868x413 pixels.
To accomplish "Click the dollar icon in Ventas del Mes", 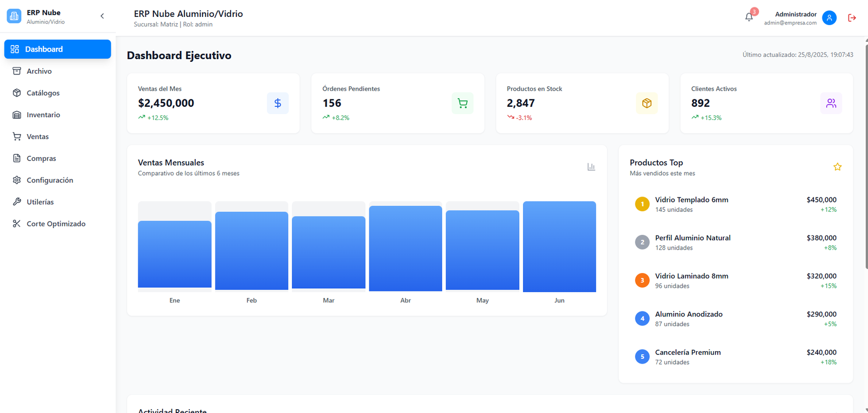I will (277, 103).
